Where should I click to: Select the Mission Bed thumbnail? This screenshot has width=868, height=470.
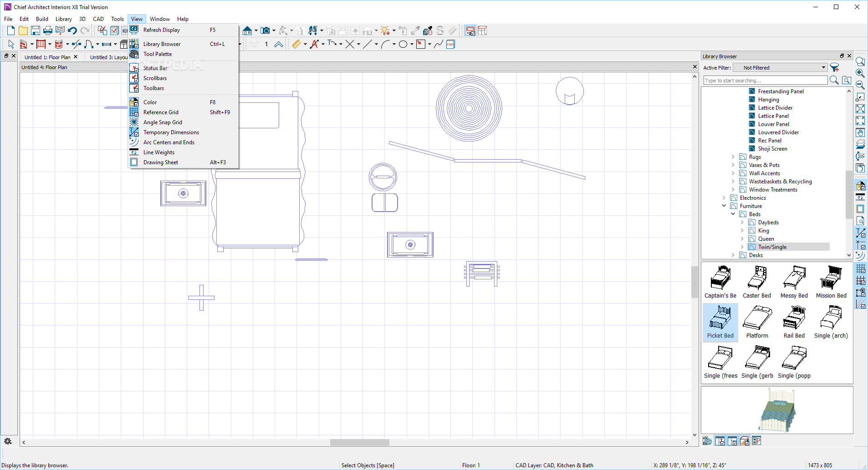click(x=831, y=282)
